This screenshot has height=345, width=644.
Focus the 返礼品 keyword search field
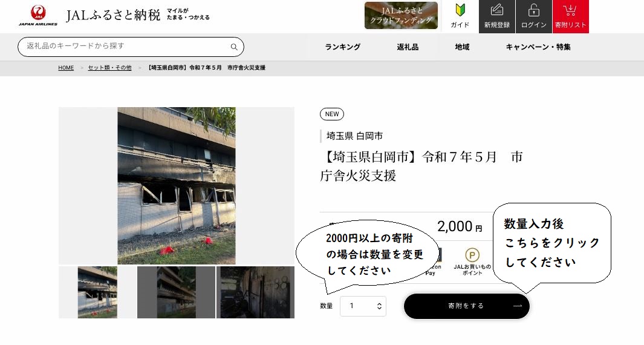point(131,47)
